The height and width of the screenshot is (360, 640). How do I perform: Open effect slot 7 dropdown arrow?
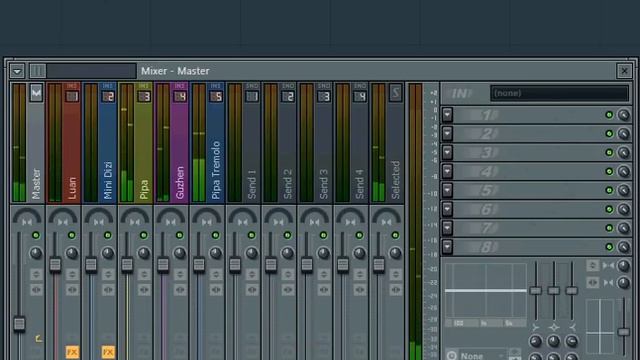click(x=447, y=228)
